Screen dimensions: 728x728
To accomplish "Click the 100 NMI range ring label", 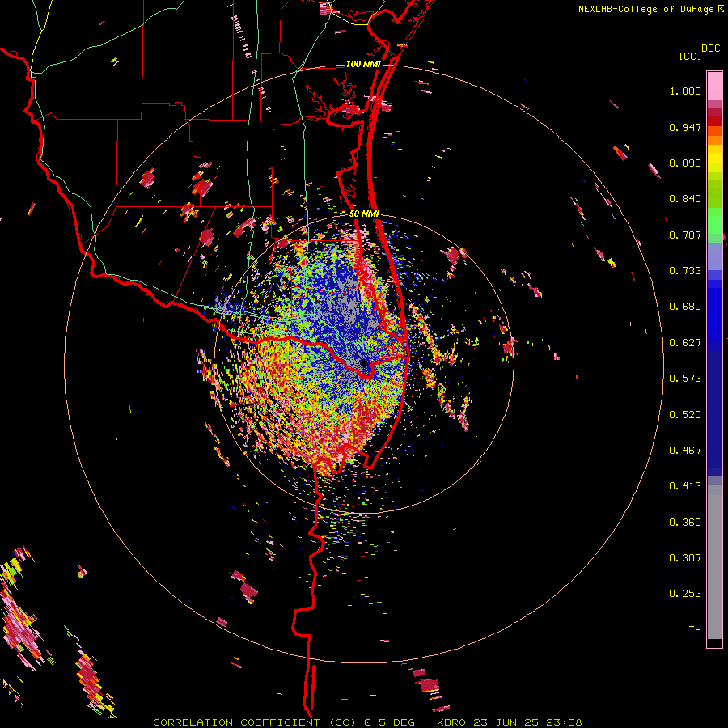I will point(363,64).
